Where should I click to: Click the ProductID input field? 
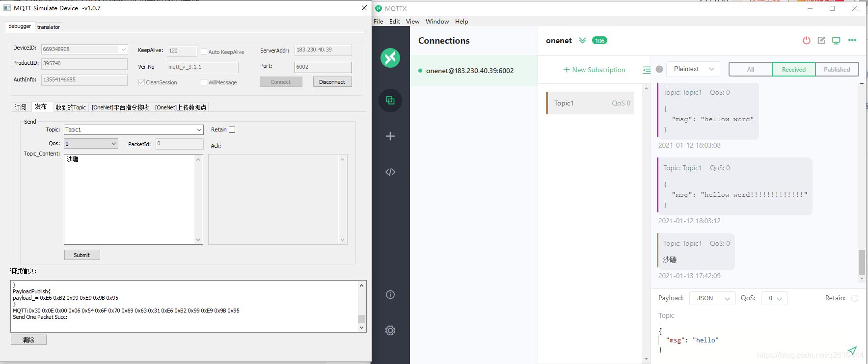tap(84, 64)
